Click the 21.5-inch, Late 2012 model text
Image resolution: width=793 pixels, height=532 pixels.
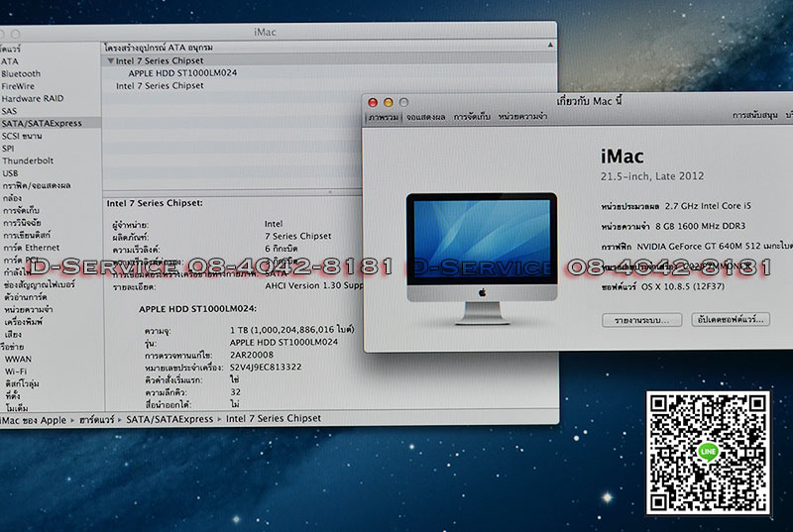[x=652, y=176]
